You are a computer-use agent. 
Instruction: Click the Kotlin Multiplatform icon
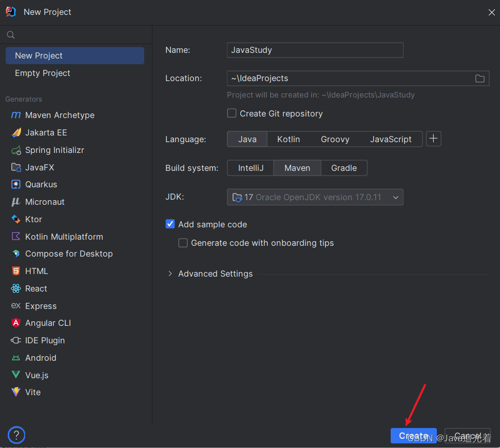[16, 236]
